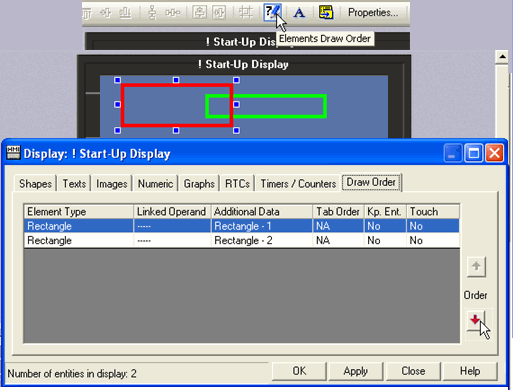
Task: Click the grid alignment toolbar icon
Action: [x=246, y=13]
